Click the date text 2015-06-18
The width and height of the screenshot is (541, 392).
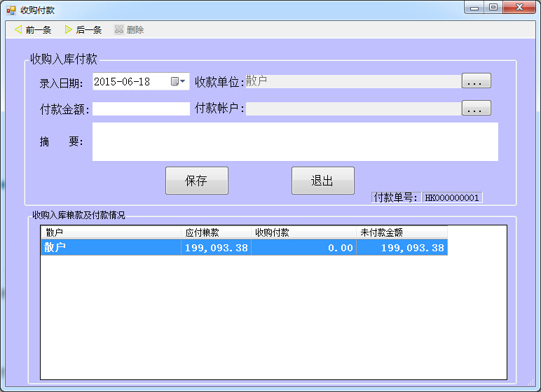pos(122,82)
